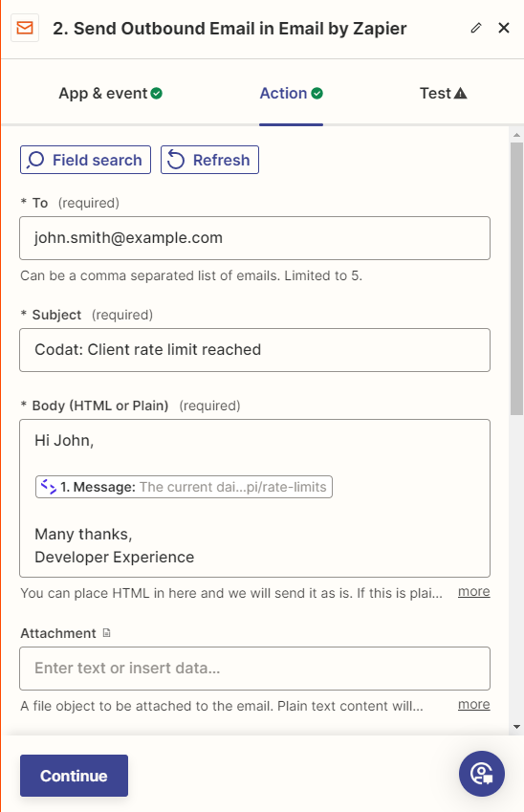Open the help chat bubble icon
The height and width of the screenshot is (812, 524).
(x=482, y=774)
